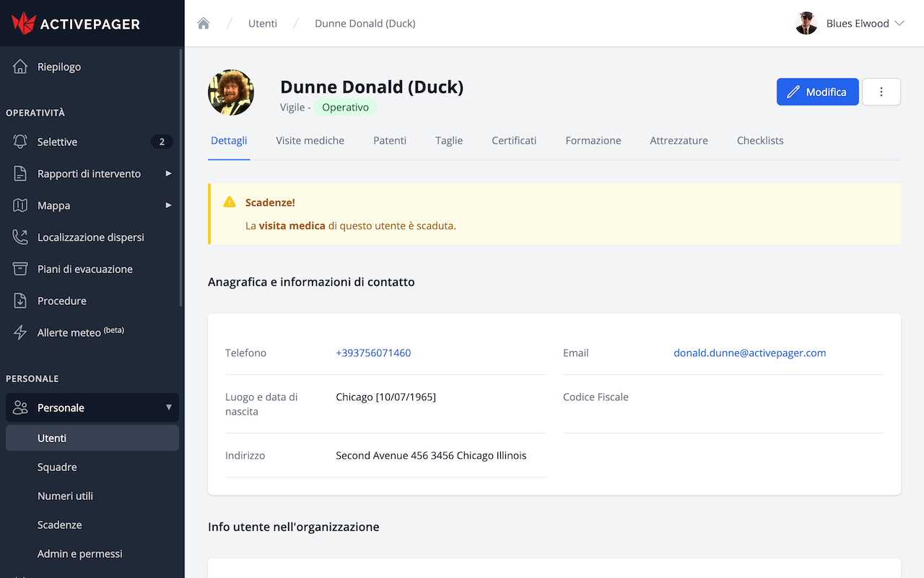924x578 pixels.
Task: Click Donald Dunne's profile photo
Action: point(231,92)
